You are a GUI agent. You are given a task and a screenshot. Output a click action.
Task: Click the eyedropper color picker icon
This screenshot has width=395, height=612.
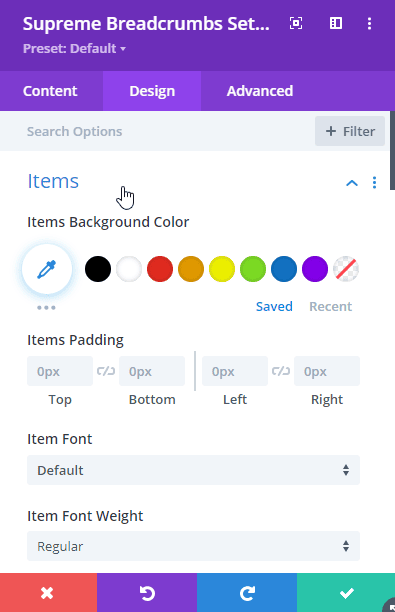47,269
